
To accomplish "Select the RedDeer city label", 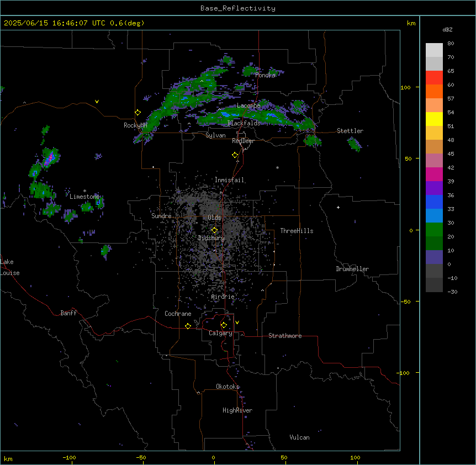I will tap(243, 141).
